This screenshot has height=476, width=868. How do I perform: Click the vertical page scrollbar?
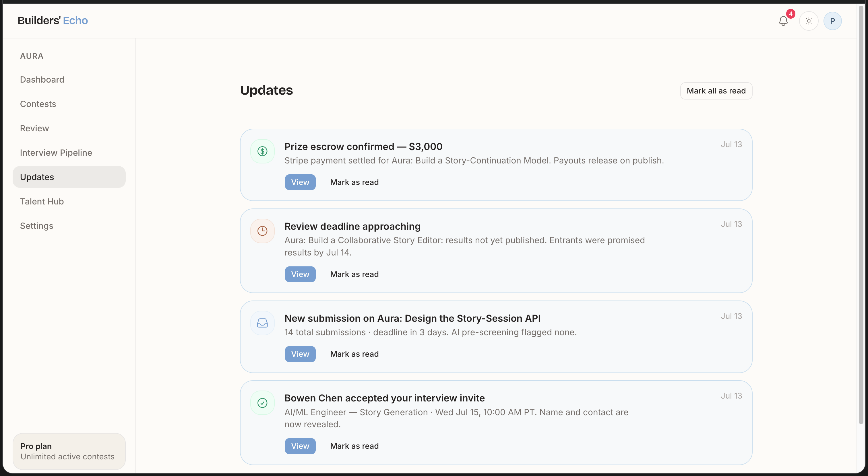861,215
